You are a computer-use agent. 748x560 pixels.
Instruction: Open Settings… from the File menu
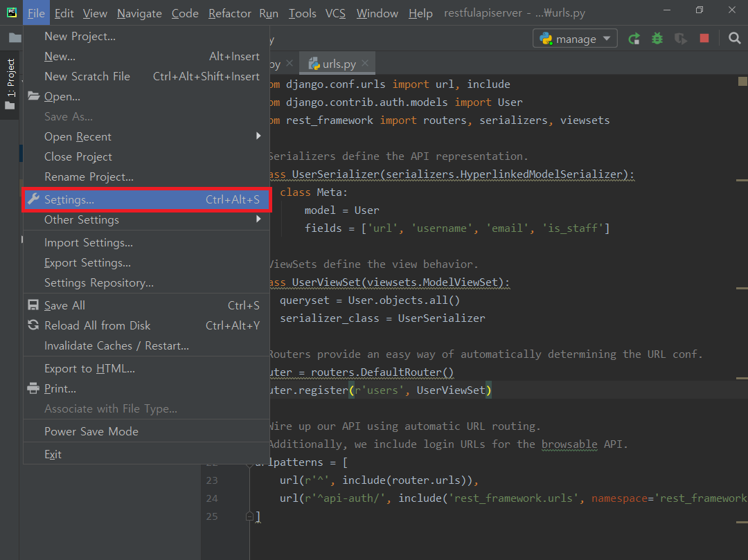tap(146, 199)
